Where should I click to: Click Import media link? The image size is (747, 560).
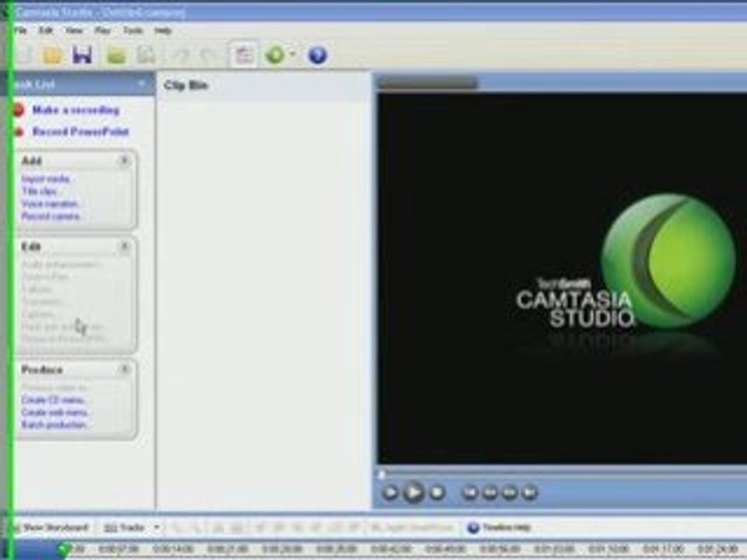coord(47,179)
